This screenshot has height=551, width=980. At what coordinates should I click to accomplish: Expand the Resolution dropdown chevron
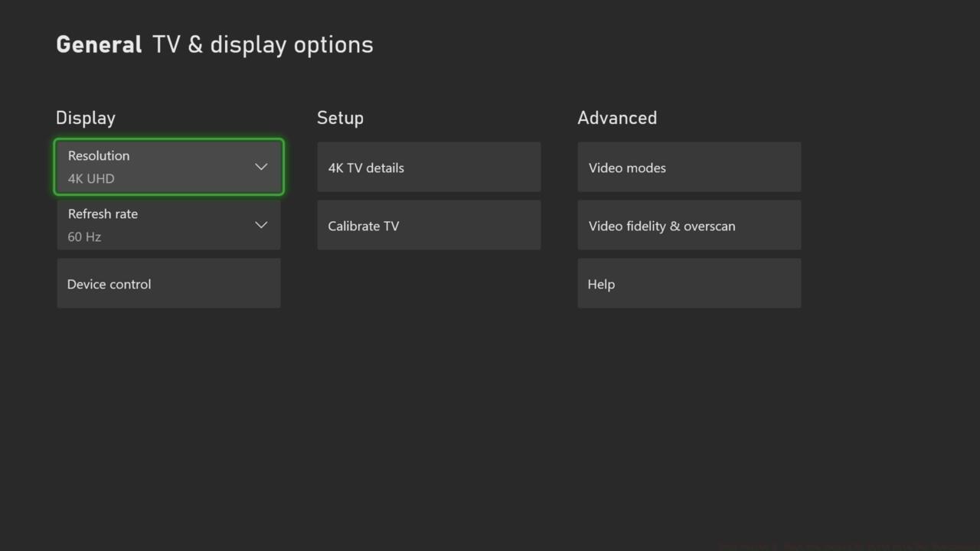[261, 167]
